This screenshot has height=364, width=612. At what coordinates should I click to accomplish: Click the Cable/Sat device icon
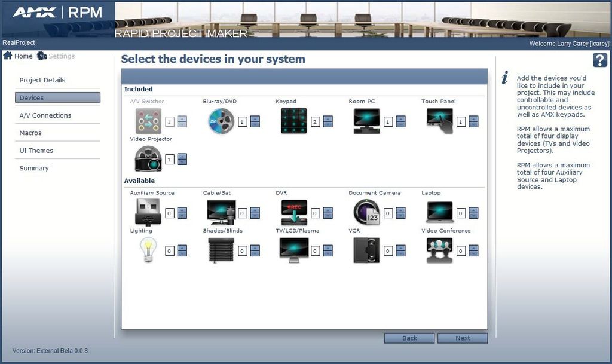(x=221, y=213)
